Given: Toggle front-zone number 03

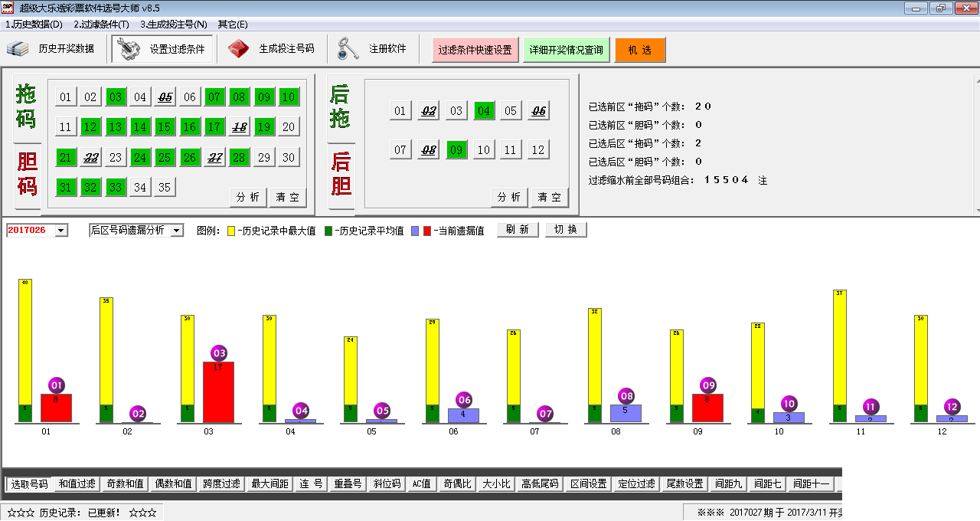Looking at the screenshot, I should [116, 97].
